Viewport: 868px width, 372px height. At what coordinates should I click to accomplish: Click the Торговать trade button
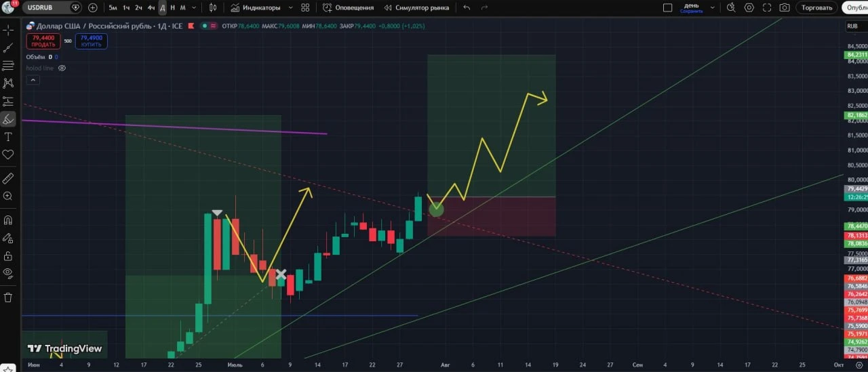click(x=816, y=7)
